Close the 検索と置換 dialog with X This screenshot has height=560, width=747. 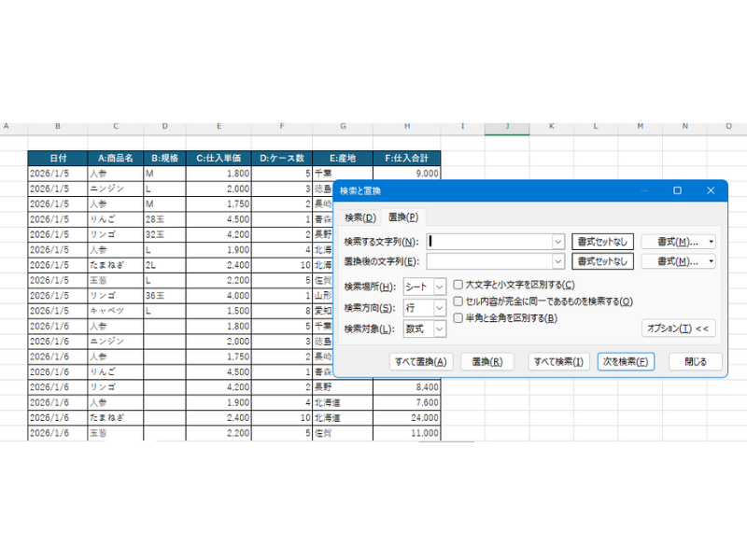(x=711, y=190)
